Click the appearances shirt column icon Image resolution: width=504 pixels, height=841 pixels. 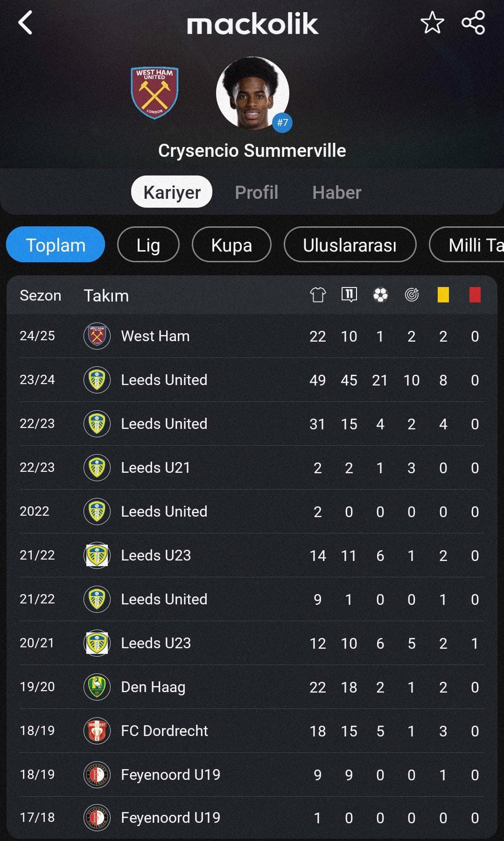point(318,295)
